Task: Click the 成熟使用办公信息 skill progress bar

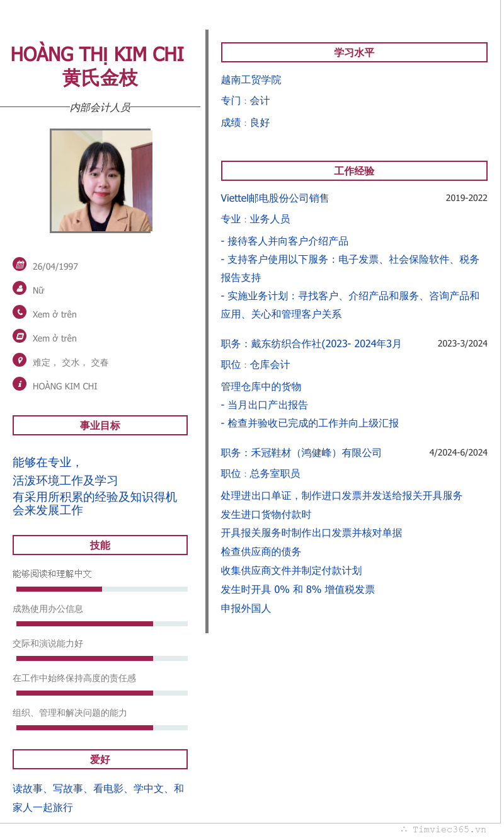Action: [x=101, y=624]
